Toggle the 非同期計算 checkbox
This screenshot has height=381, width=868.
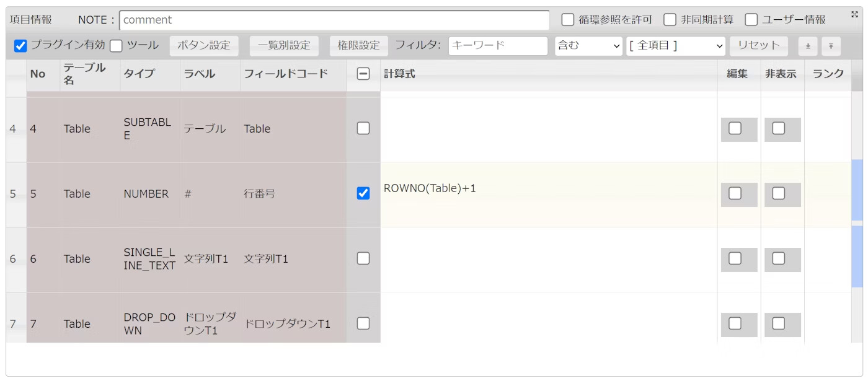tap(670, 20)
